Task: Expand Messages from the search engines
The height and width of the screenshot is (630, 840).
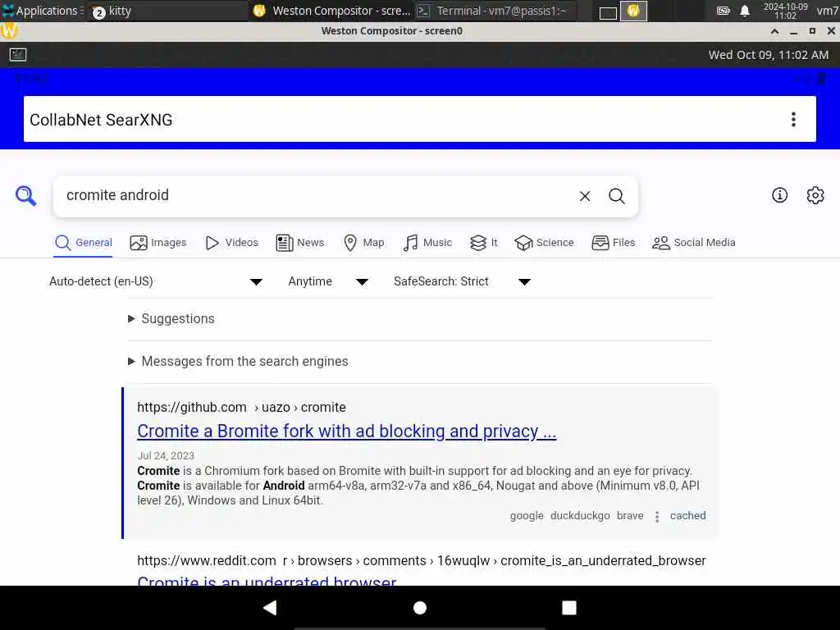Action: [239, 362]
